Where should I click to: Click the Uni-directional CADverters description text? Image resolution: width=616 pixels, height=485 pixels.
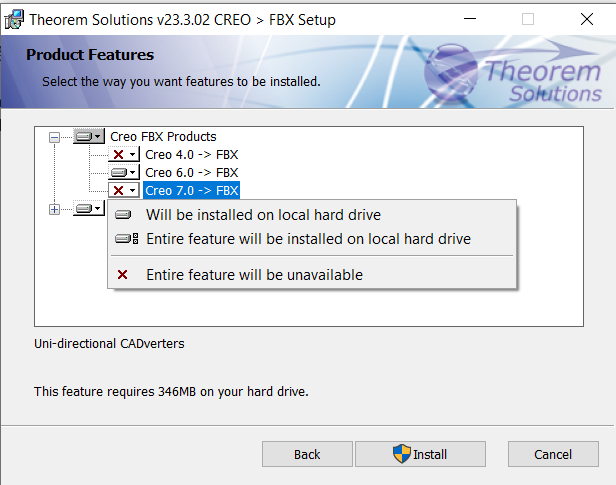(109, 344)
